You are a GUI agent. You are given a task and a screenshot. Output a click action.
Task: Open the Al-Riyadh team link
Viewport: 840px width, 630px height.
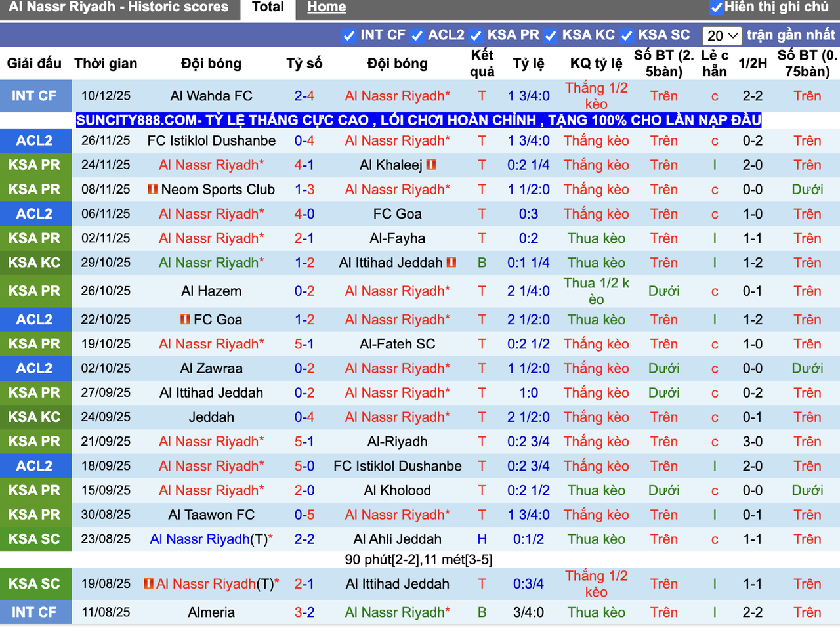click(398, 442)
